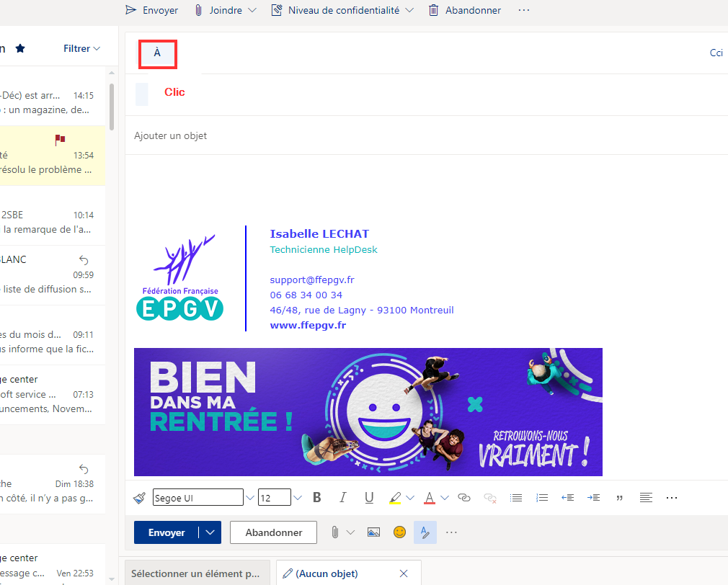Image resolution: width=728 pixels, height=585 pixels.
Task: Click the support@ffepgv.fr link in signature
Action: (x=312, y=280)
